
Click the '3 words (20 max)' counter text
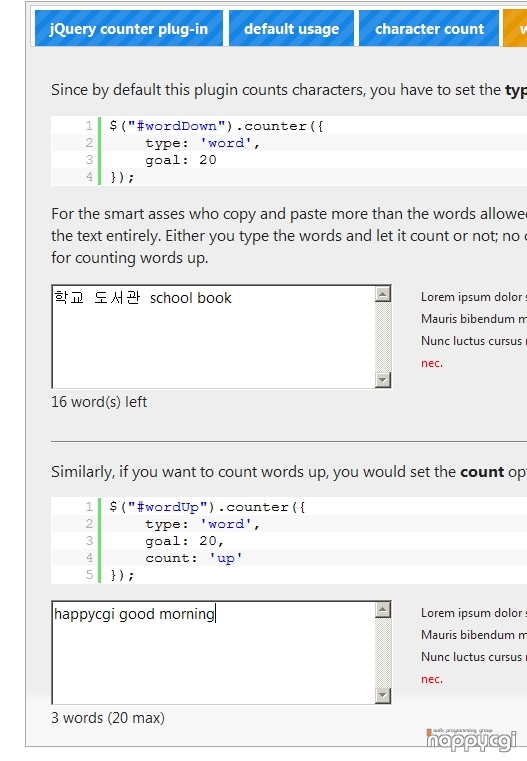[x=108, y=718]
